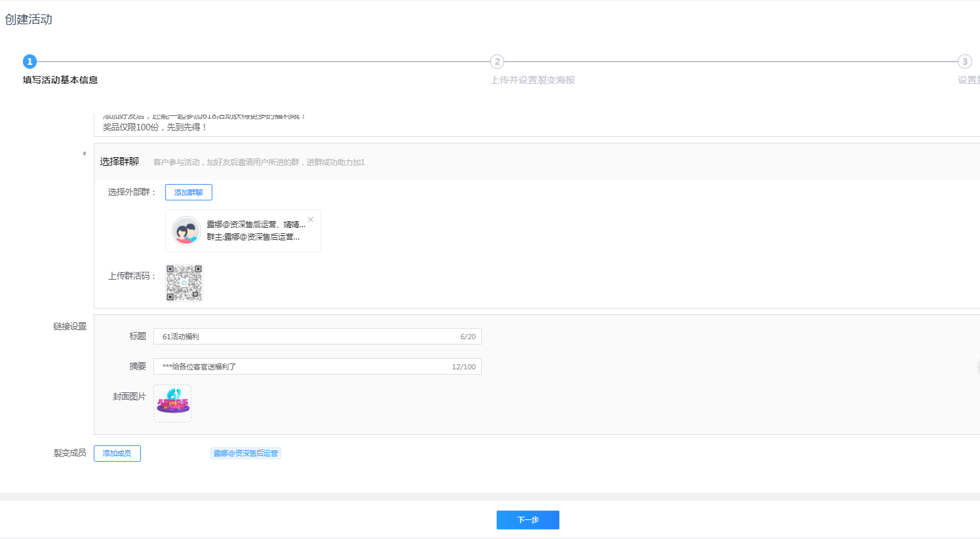This screenshot has width=980, height=539.
Task: Click the text area containing 奖品仅限100份
Action: [x=393, y=126]
